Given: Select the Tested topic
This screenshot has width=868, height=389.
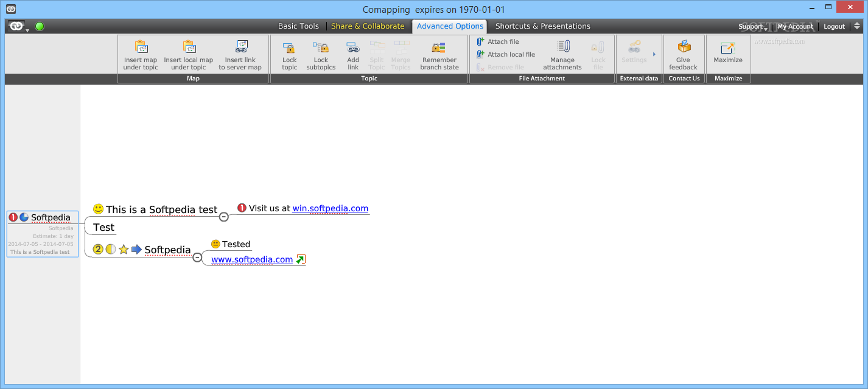Looking at the screenshot, I should 236,244.
